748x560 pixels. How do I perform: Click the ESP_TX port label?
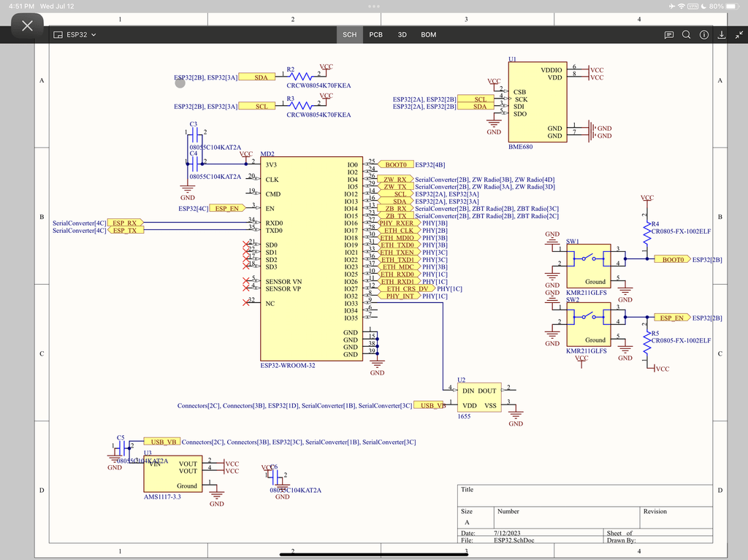pyautogui.click(x=125, y=231)
